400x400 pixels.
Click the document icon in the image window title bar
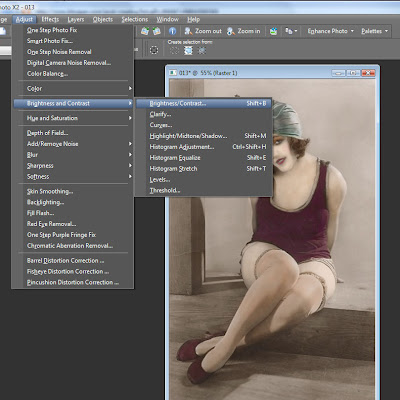pos(173,73)
